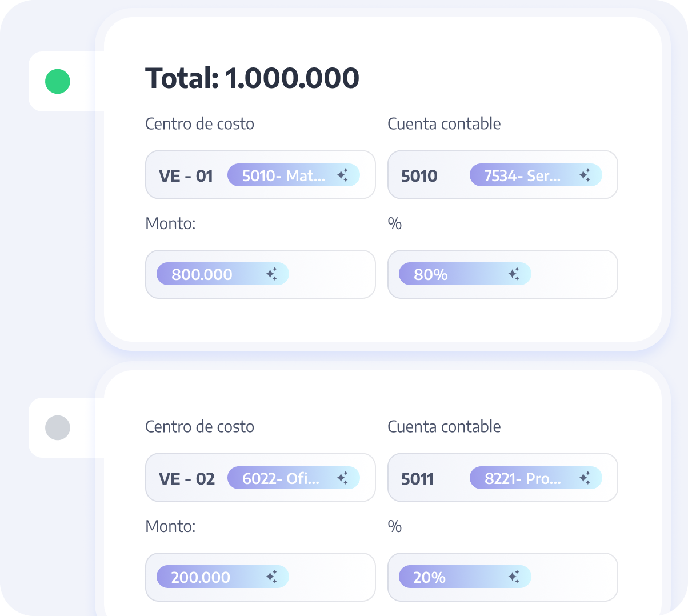Screen dimensions: 688x616
Task: Select the 8221- Pro... suggestion chip
Action: tap(522, 478)
